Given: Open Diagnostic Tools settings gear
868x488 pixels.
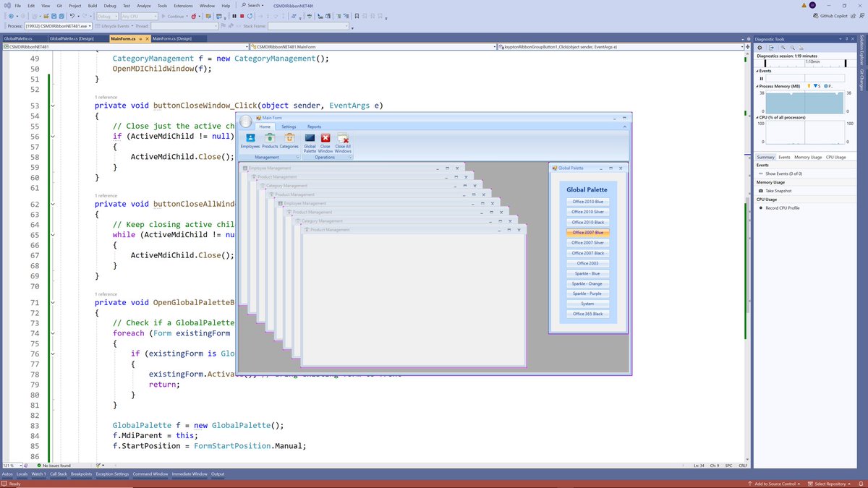Looking at the screenshot, I should point(759,47).
